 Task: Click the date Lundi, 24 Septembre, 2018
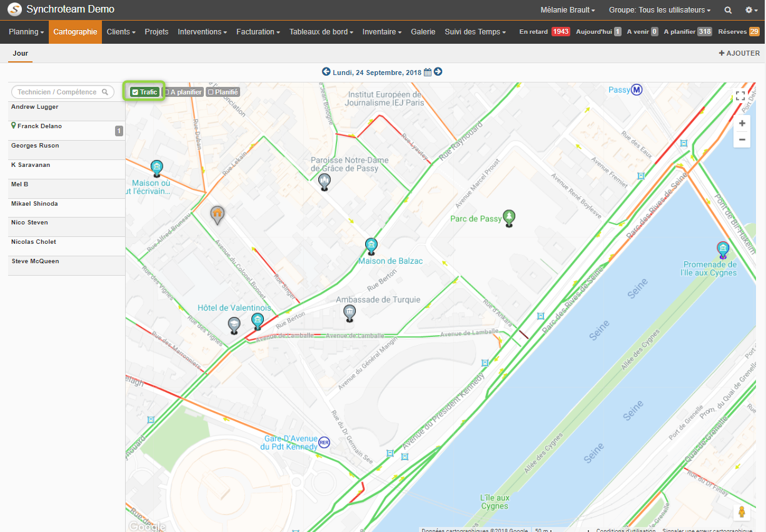tap(377, 73)
